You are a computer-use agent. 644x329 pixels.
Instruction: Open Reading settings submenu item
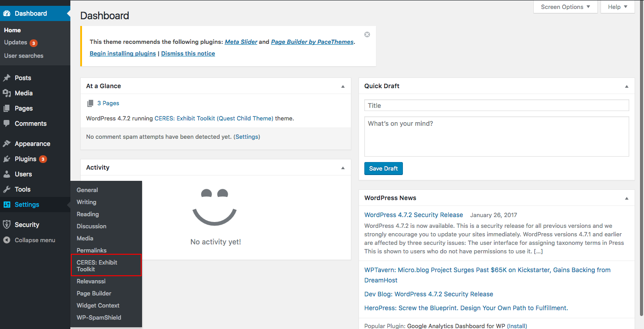point(88,214)
